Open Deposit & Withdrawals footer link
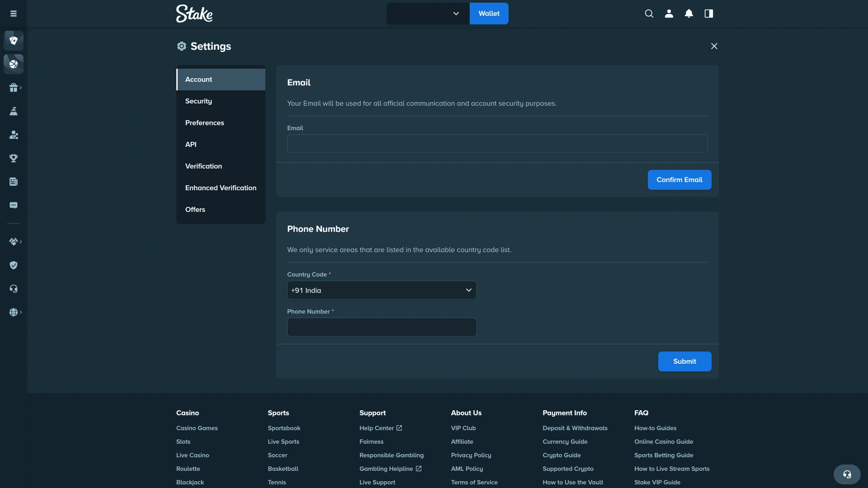This screenshot has height=488, width=868. pyautogui.click(x=575, y=428)
